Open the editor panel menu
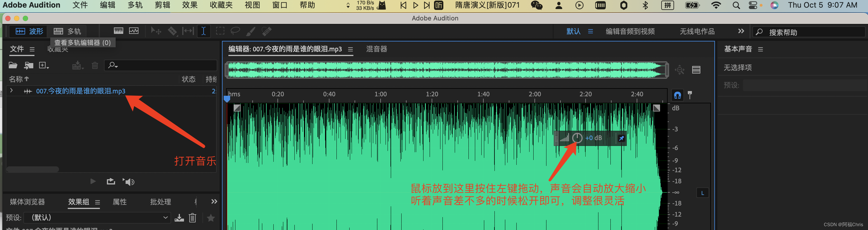 (x=350, y=50)
